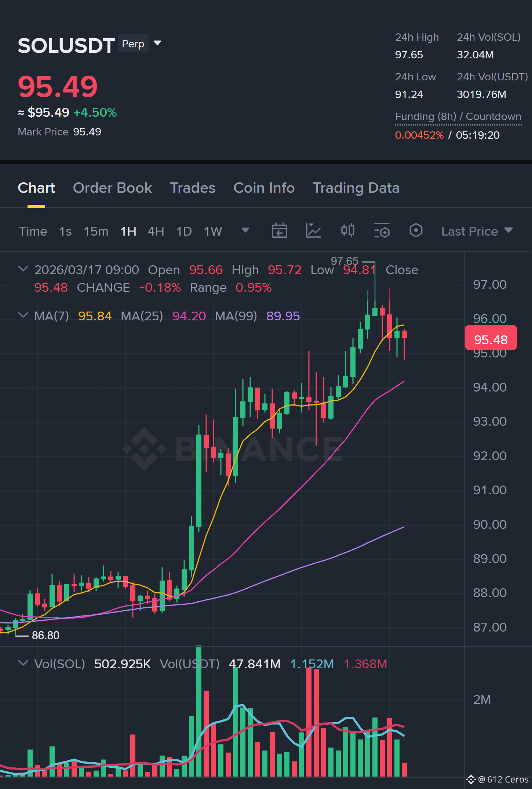Click the hexagon chart tools icon
Viewport: 532px width, 789px height.
coord(416,230)
